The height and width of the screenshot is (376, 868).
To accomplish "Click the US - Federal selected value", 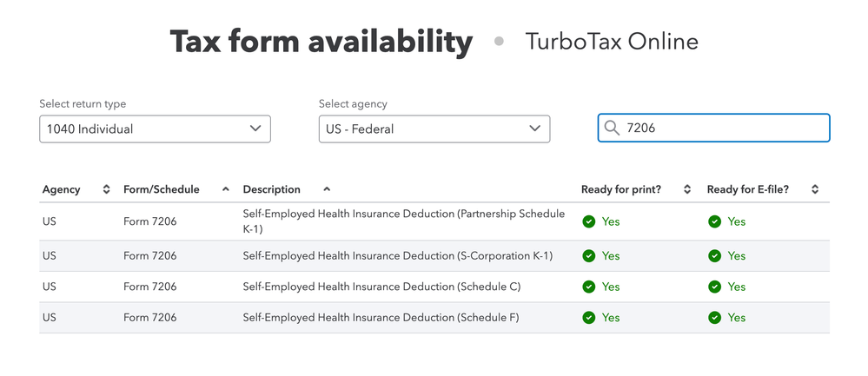I will pos(360,129).
